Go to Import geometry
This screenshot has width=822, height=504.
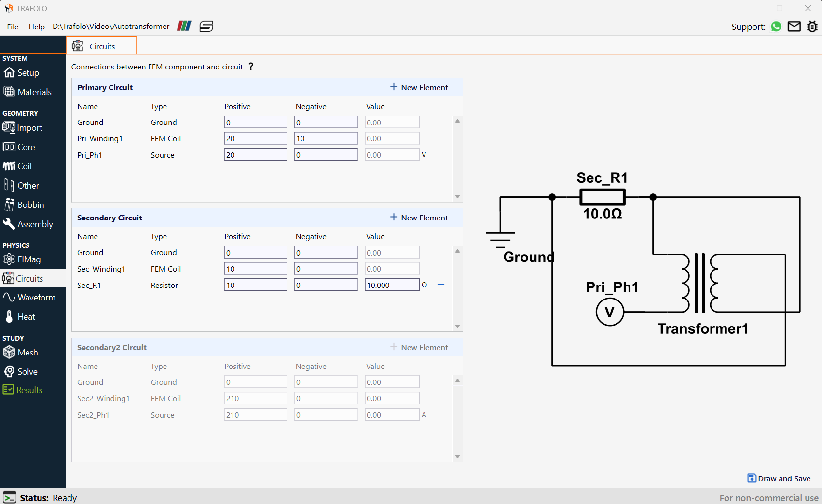pyautogui.click(x=23, y=127)
